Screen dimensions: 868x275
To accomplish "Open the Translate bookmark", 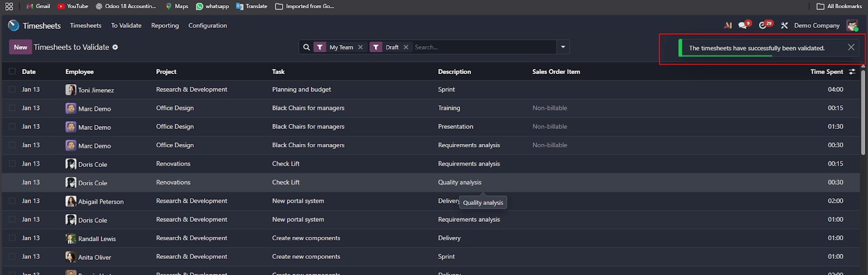I will [252, 7].
